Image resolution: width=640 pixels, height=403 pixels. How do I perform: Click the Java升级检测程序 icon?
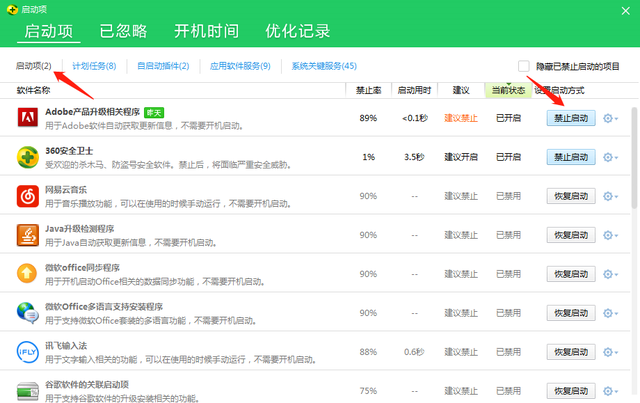28,235
